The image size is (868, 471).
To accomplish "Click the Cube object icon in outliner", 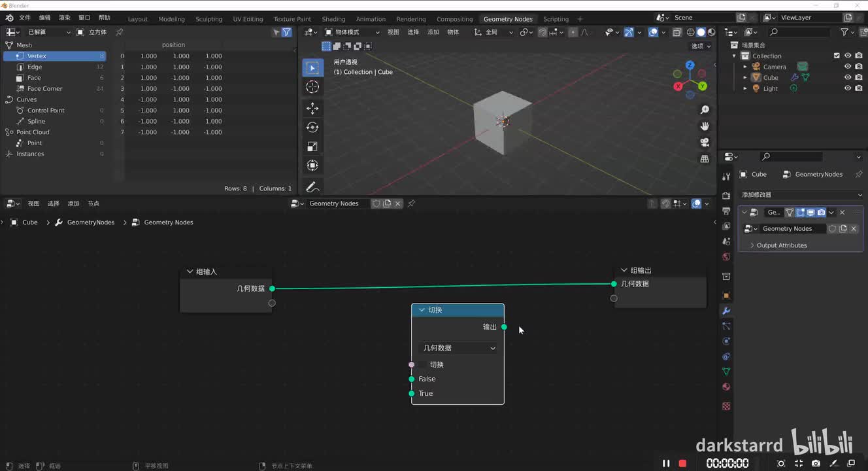I will click(x=757, y=78).
